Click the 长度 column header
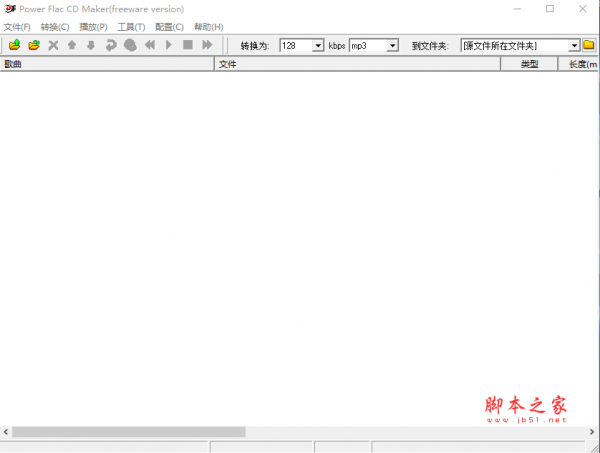 tap(579, 64)
